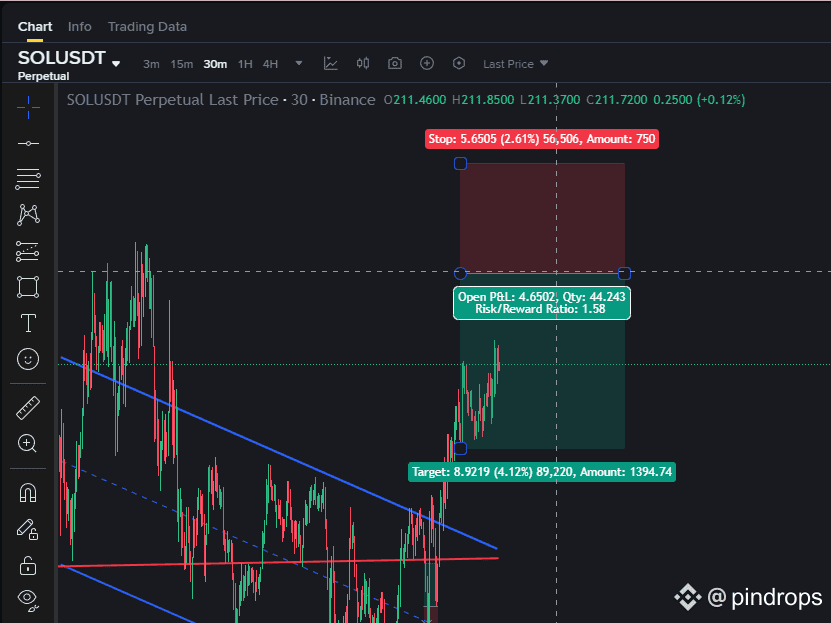
Task: Select the 4H timeframe
Action: point(270,64)
